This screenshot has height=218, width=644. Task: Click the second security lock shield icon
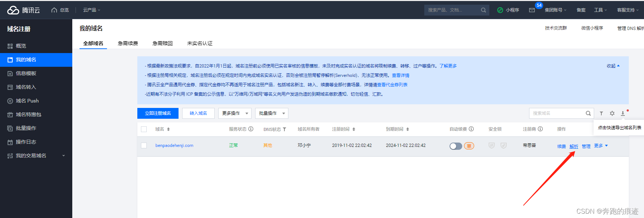click(503, 145)
